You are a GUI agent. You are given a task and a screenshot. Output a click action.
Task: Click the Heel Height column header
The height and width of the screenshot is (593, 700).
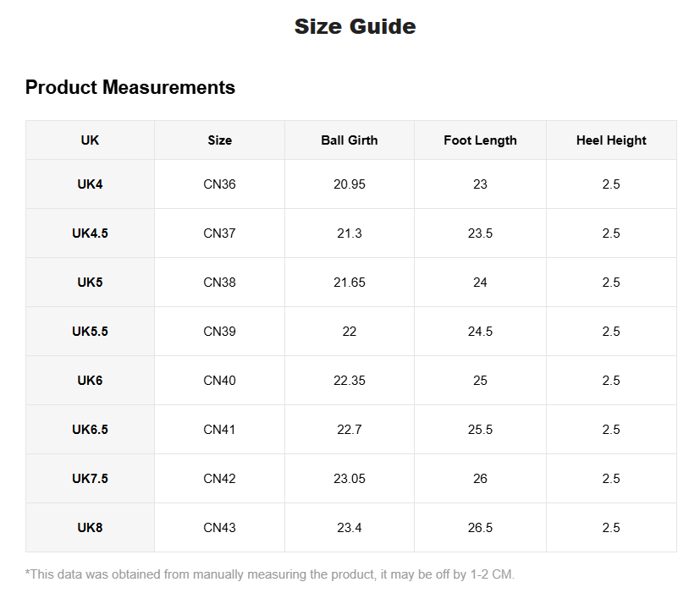pyautogui.click(x=611, y=140)
